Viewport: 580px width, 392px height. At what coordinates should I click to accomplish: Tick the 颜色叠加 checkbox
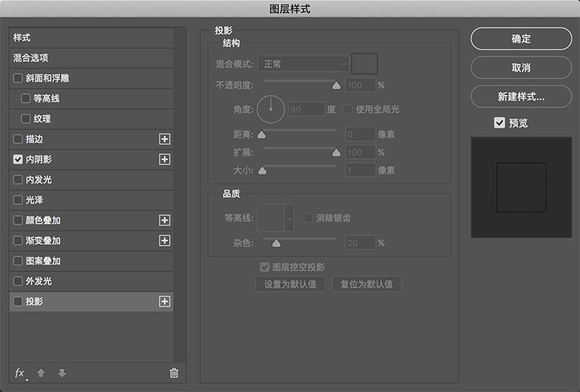(18, 220)
